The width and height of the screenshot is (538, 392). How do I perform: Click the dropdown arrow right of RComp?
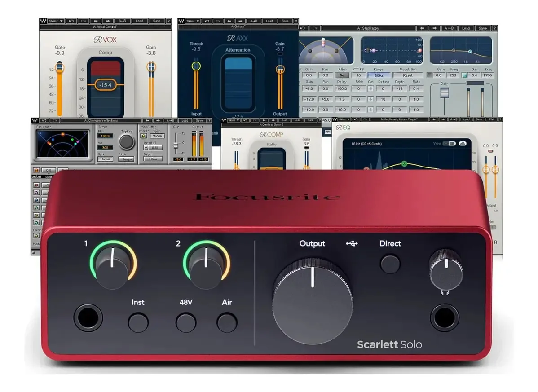328,132
